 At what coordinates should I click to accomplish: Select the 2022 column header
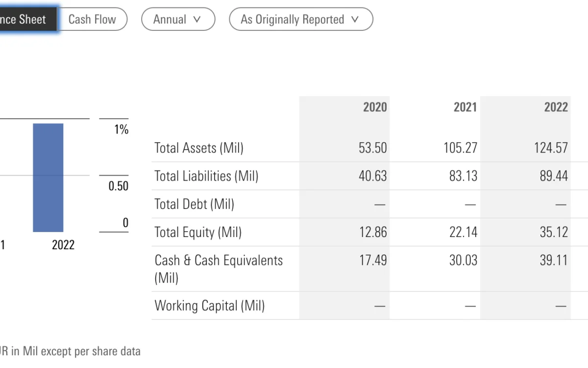[x=556, y=107]
